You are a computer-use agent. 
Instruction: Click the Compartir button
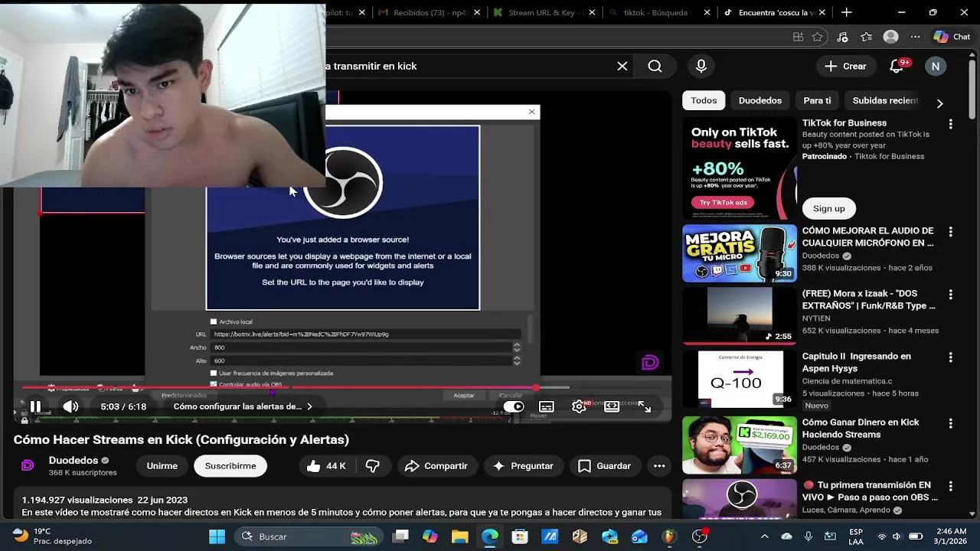click(x=436, y=465)
